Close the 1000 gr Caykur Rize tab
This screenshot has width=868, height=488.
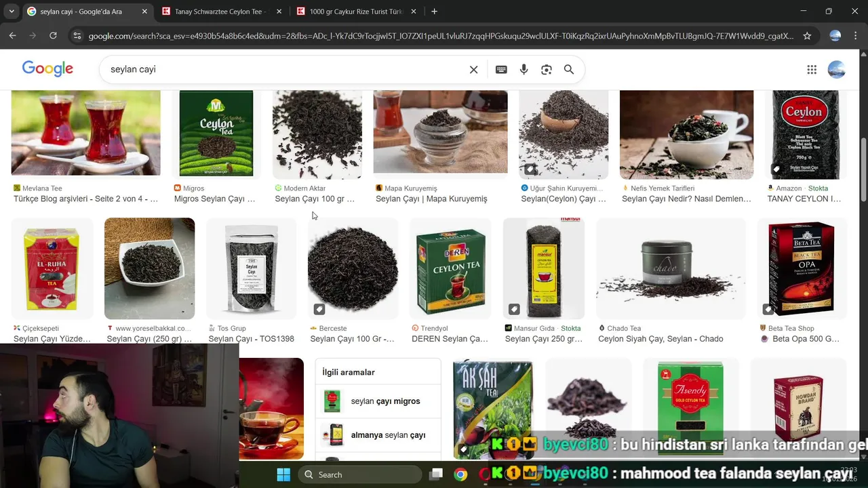tap(414, 12)
